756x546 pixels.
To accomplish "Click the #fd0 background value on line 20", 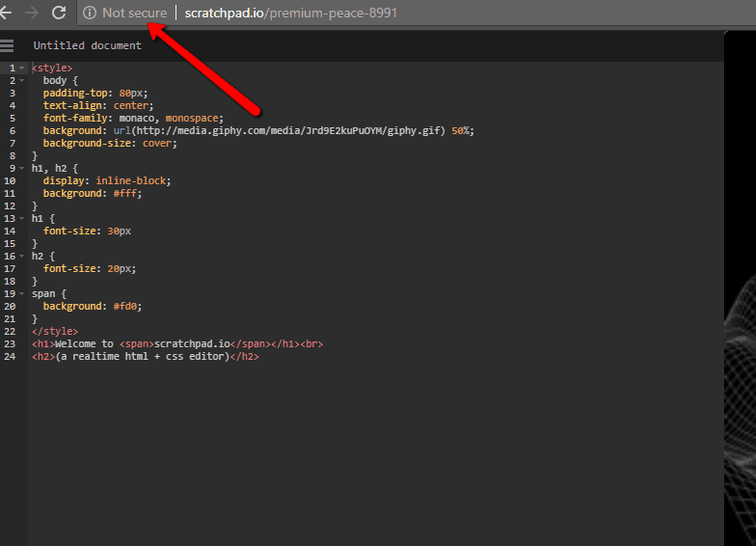I will (125, 306).
